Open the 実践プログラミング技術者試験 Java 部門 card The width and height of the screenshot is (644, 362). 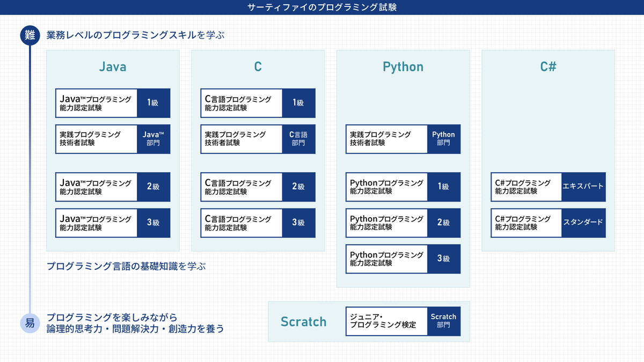click(113, 139)
